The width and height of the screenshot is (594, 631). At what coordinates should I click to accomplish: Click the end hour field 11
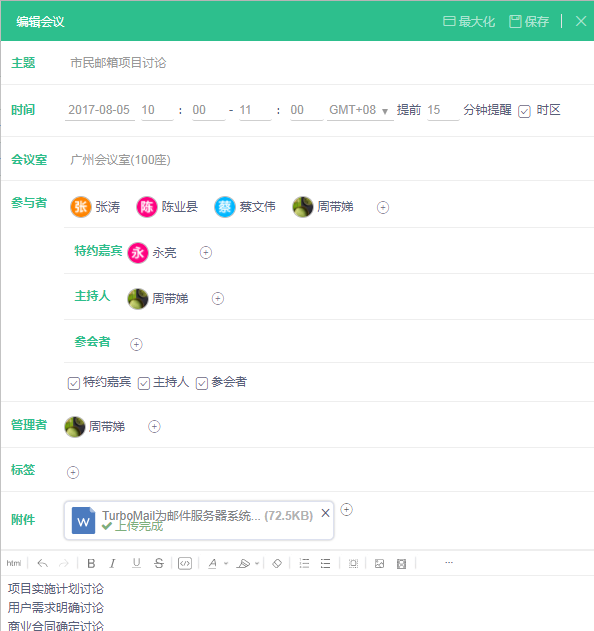coord(255,110)
